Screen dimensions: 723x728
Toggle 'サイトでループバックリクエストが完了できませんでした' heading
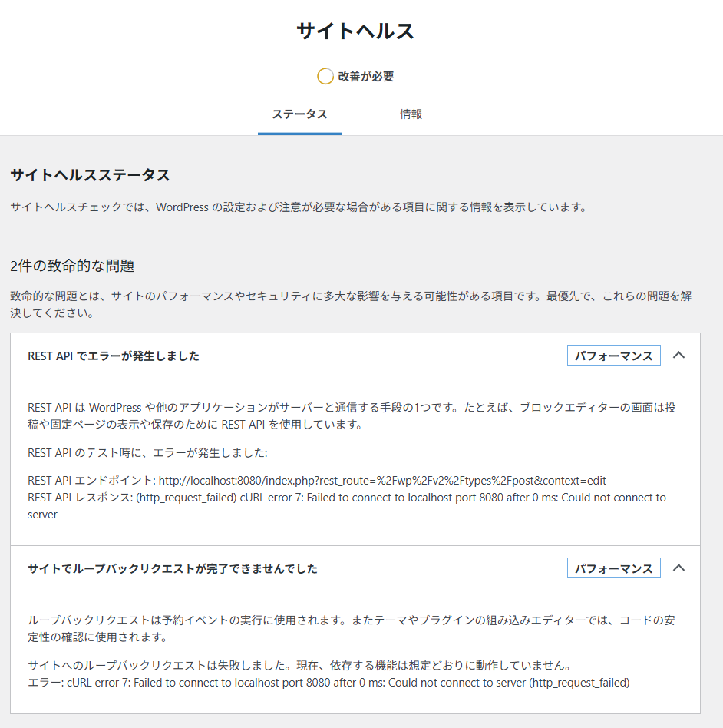point(173,569)
